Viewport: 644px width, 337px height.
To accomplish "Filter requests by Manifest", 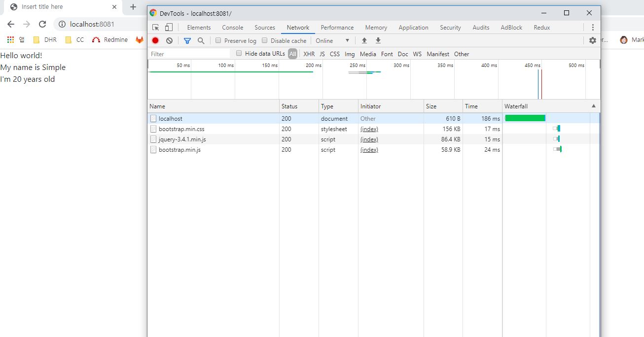I will [438, 54].
